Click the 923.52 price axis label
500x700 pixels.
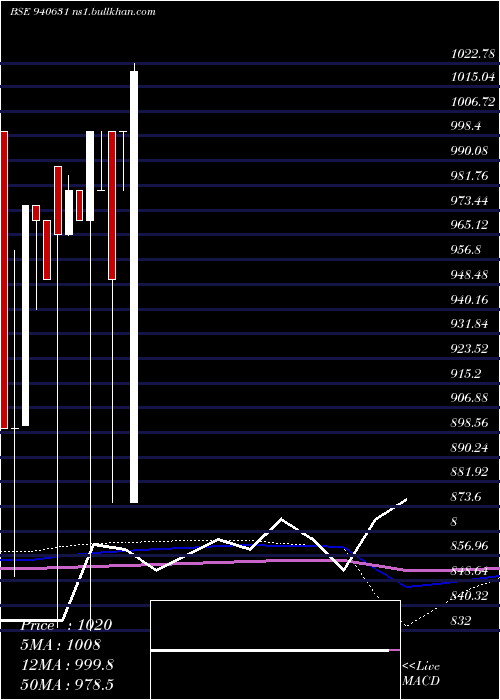[470, 348]
